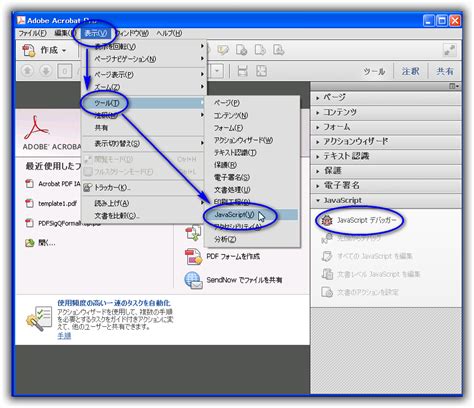Select 分析(Z) in the tools submenu
474x408 pixels.
pyautogui.click(x=252, y=239)
